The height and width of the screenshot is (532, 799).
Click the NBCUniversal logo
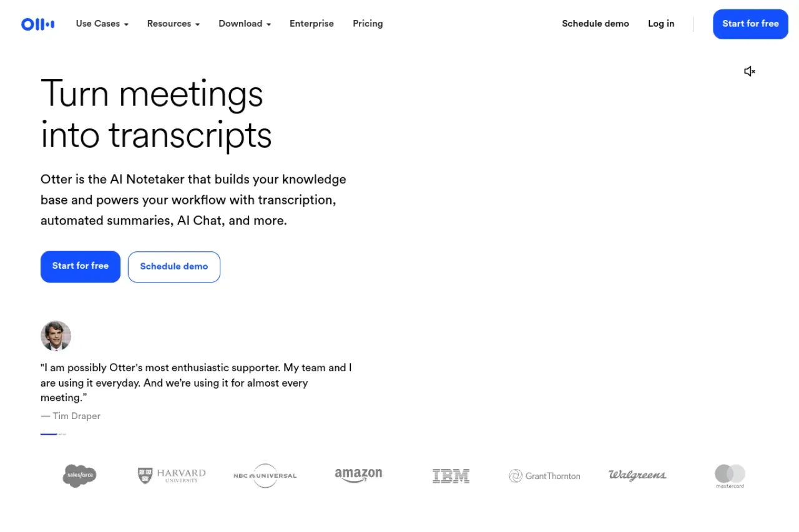[x=265, y=476]
